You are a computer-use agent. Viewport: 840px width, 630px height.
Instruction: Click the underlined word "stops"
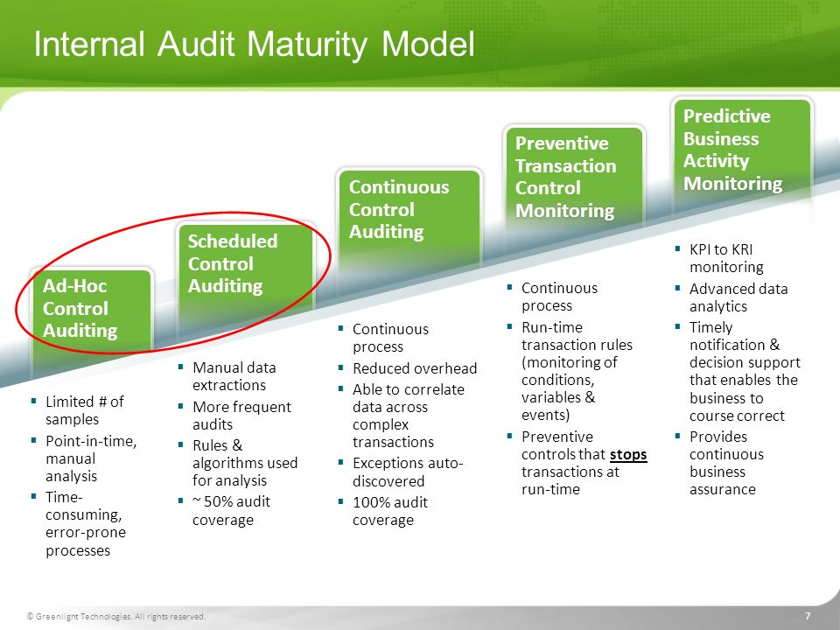[628, 455]
